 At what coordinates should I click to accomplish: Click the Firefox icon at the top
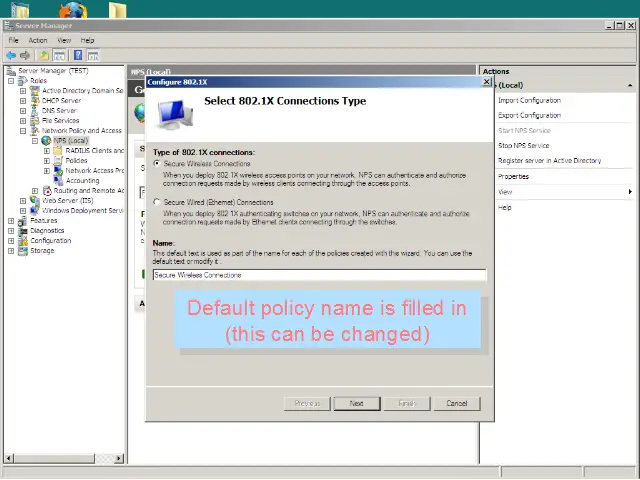point(73,9)
